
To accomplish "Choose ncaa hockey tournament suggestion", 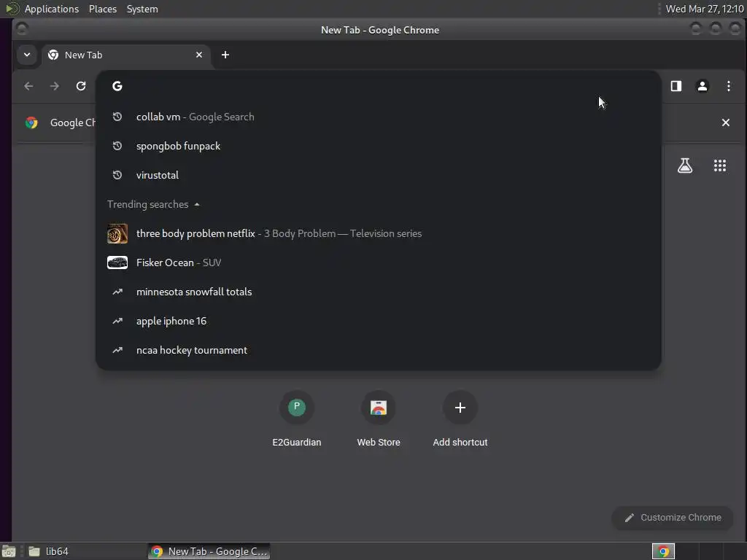I will [x=379, y=350].
